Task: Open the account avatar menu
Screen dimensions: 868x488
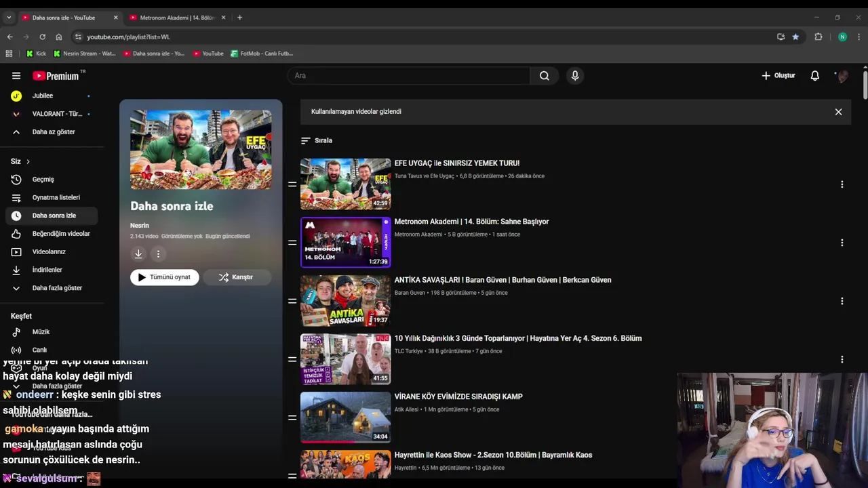Action: [x=842, y=76]
